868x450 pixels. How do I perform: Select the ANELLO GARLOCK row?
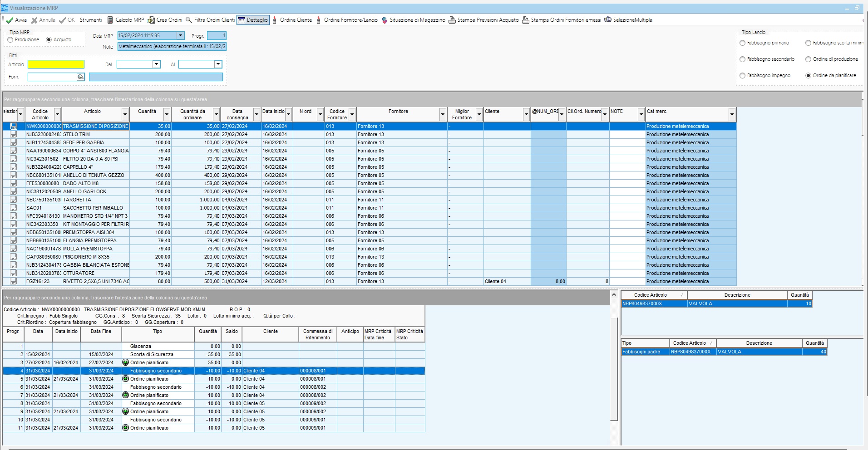coord(369,191)
